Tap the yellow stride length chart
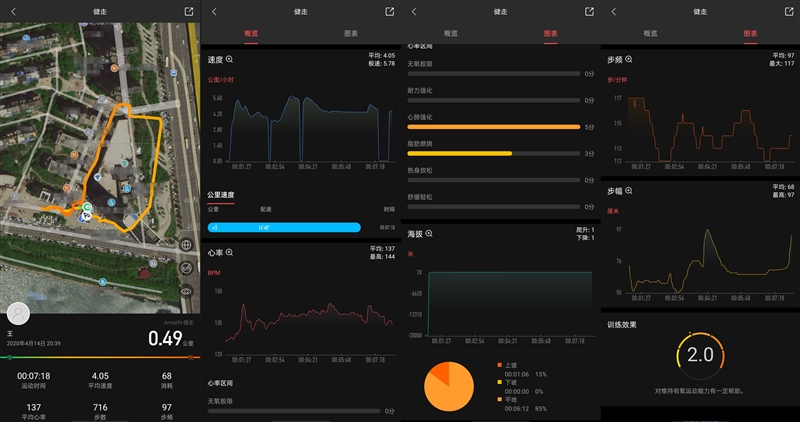 tap(710, 261)
